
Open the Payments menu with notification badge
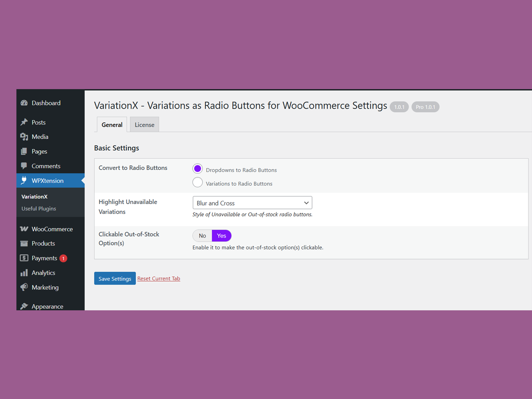click(x=44, y=258)
